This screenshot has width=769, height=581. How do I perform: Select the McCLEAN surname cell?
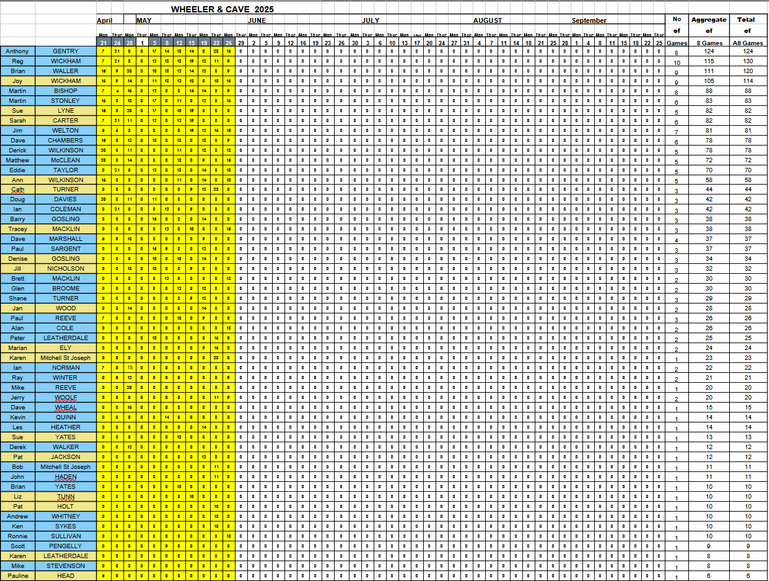tap(66, 160)
